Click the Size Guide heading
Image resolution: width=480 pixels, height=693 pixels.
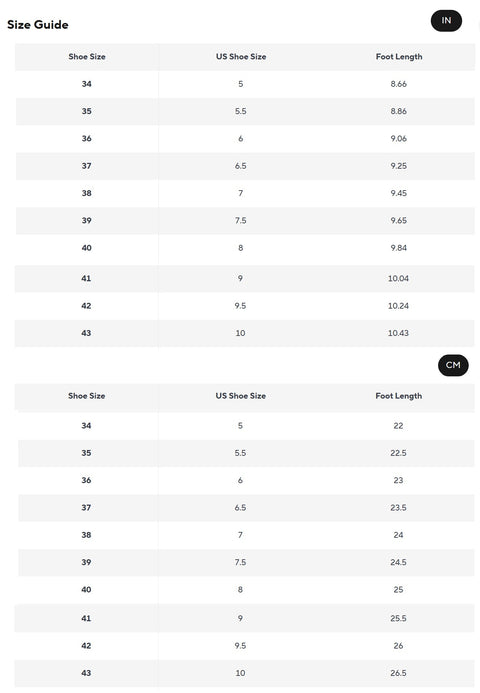tap(38, 25)
